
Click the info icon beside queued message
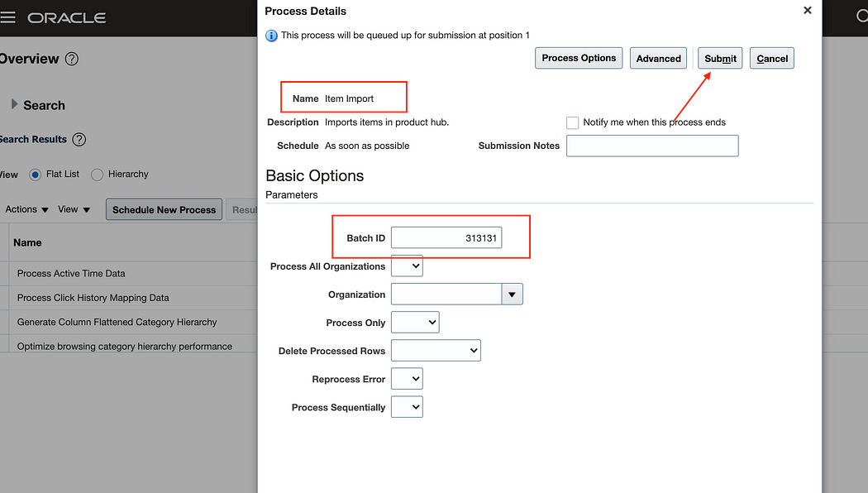pyautogui.click(x=271, y=36)
